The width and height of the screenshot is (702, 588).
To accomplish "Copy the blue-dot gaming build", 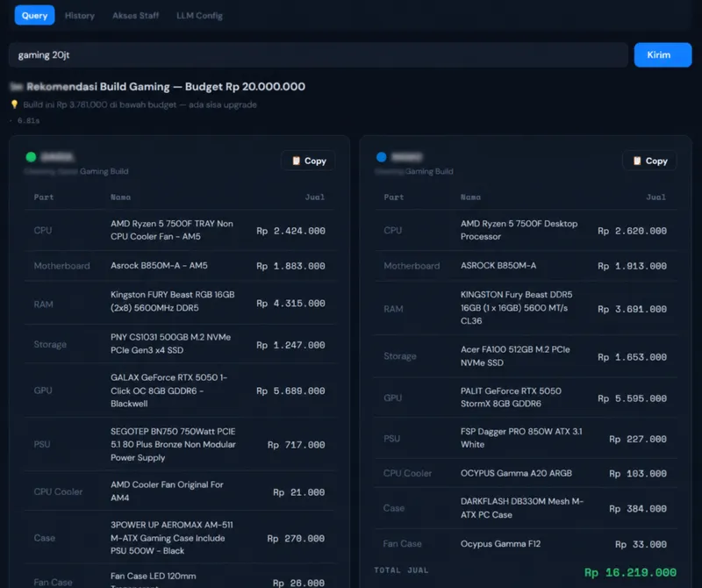I will coord(649,161).
